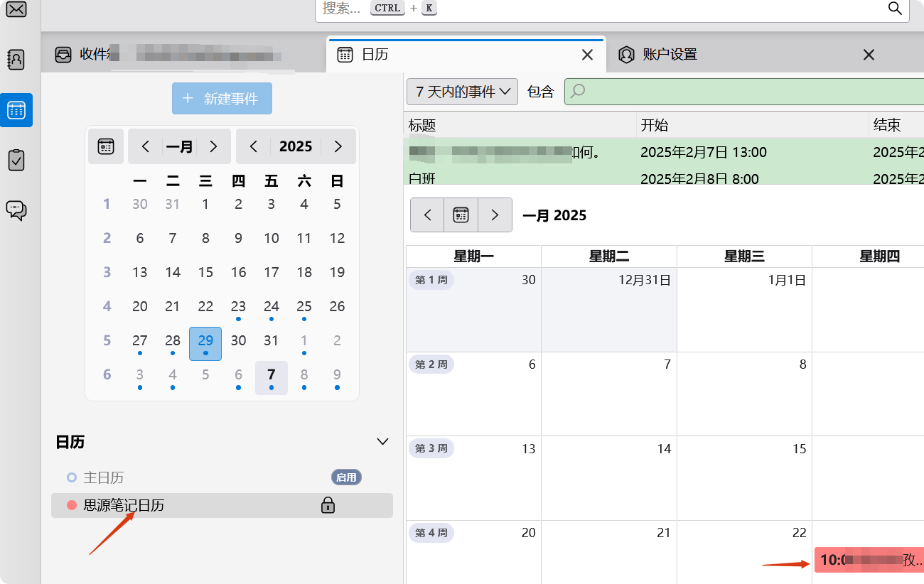Open the Contacts icon in the sidebar
The height and width of the screenshot is (584, 924).
pyautogui.click(x=16, y=60)
